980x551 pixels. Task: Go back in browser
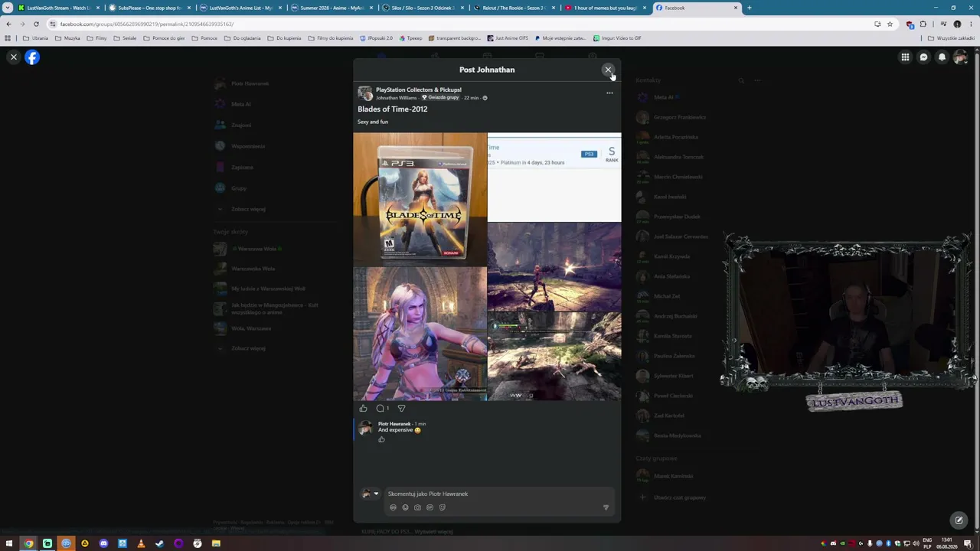point(8,24)
